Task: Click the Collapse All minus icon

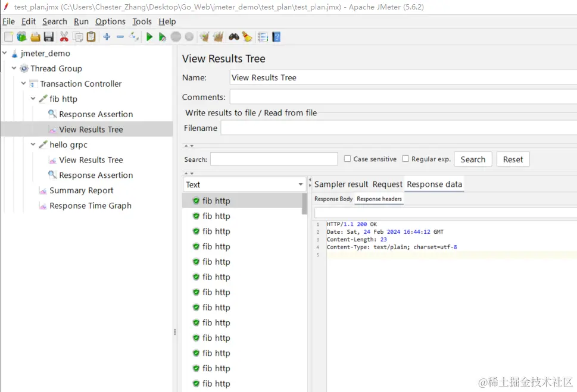Action: pos(120,37)
